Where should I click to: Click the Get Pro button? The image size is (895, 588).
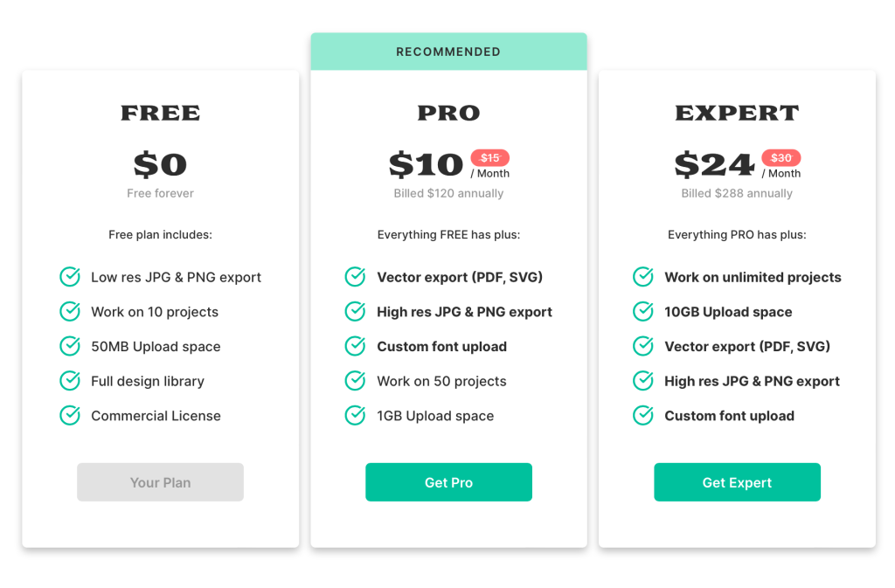pyautogui.click(x=448, y=482)
